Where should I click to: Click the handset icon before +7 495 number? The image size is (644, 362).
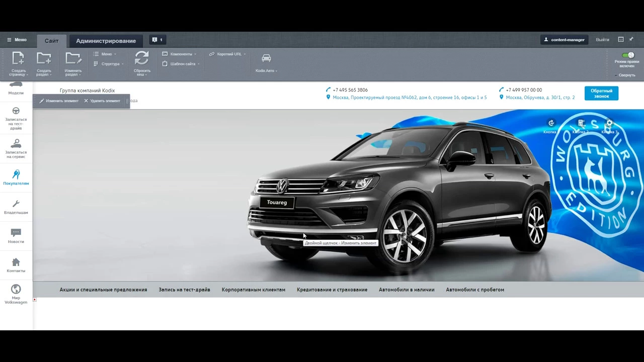328,90
